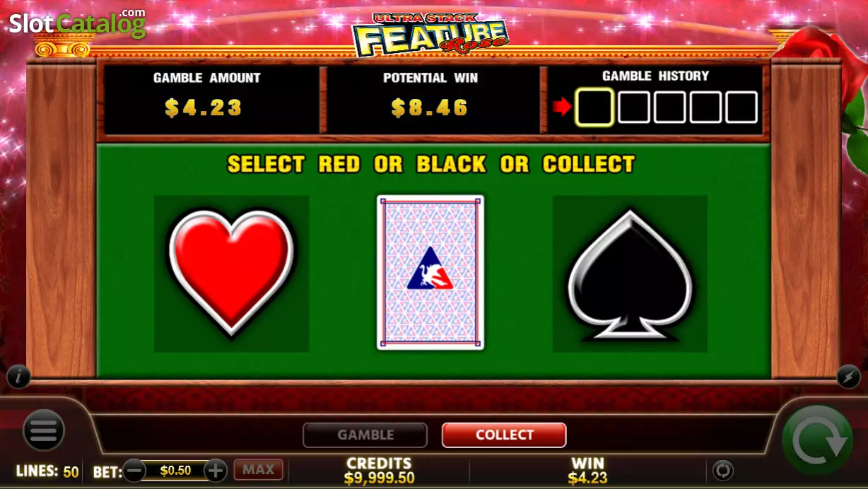Toggle the lightning quick-spin icon

tap(848, 377)
